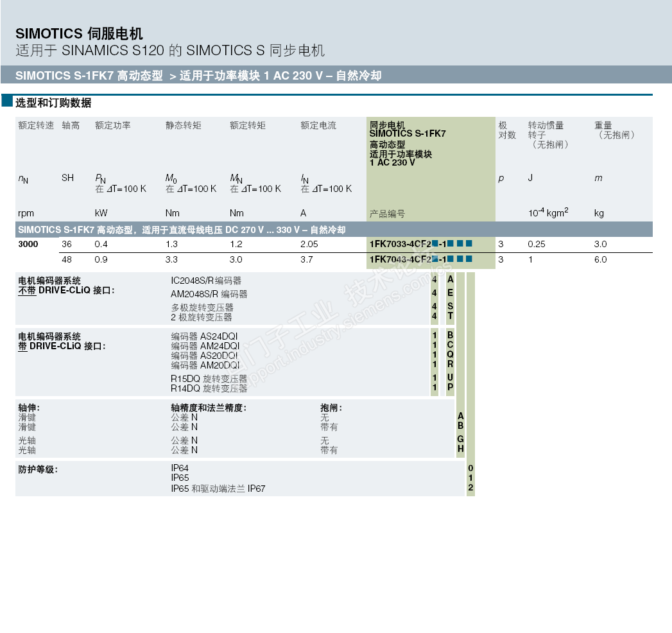The image size is (672, 633).
Task: Click the column header "静态转矩"
Action: click(x=184, y=125)
